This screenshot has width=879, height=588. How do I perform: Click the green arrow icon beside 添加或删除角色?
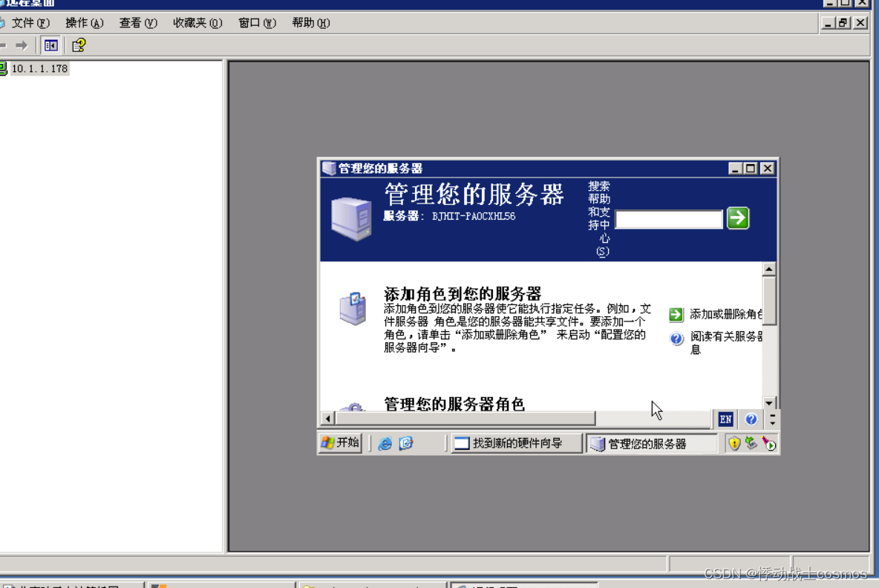pos(676,315)
